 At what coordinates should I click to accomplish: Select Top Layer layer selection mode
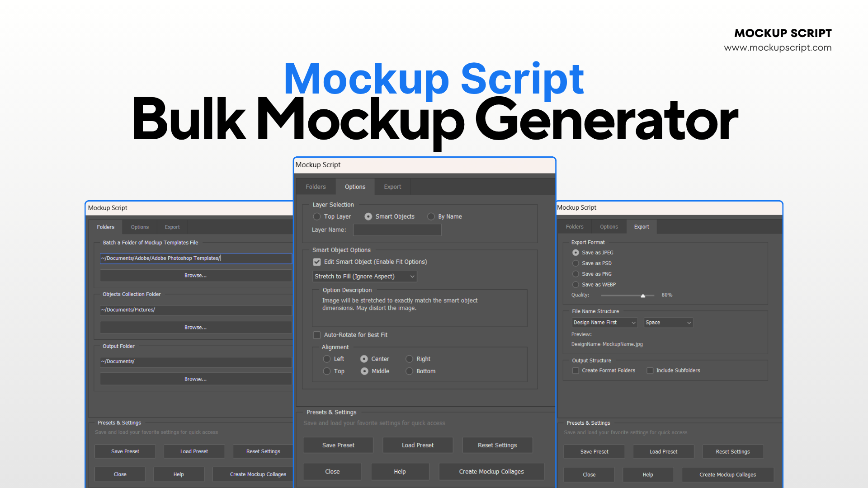point(317,216)
